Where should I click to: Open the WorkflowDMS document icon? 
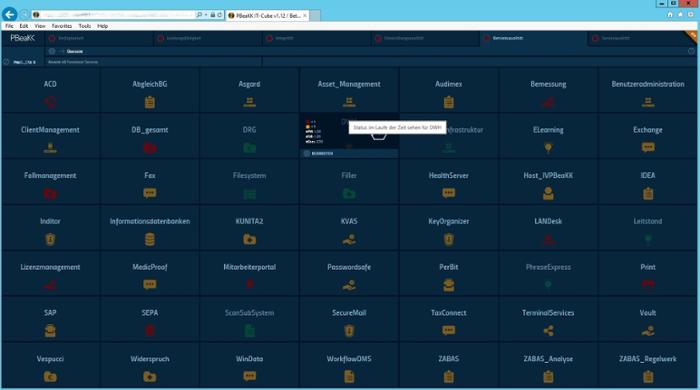point(349,377)
